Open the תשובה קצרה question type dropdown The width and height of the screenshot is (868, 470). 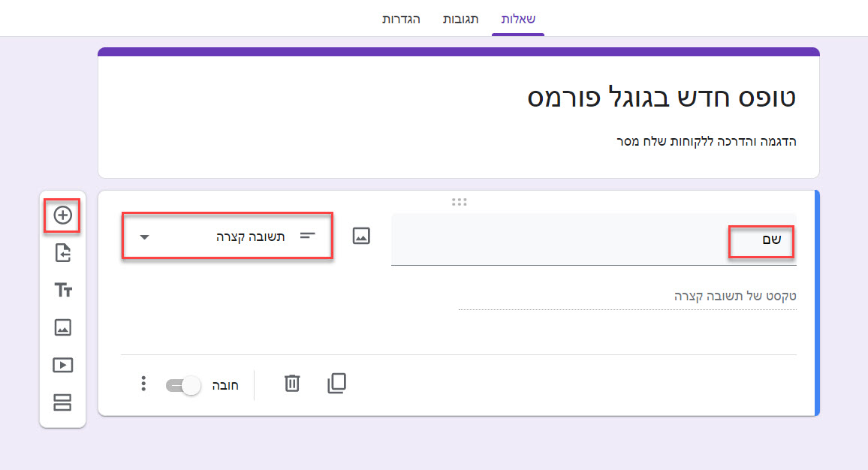pyautogui.click(x=227, y=237)
